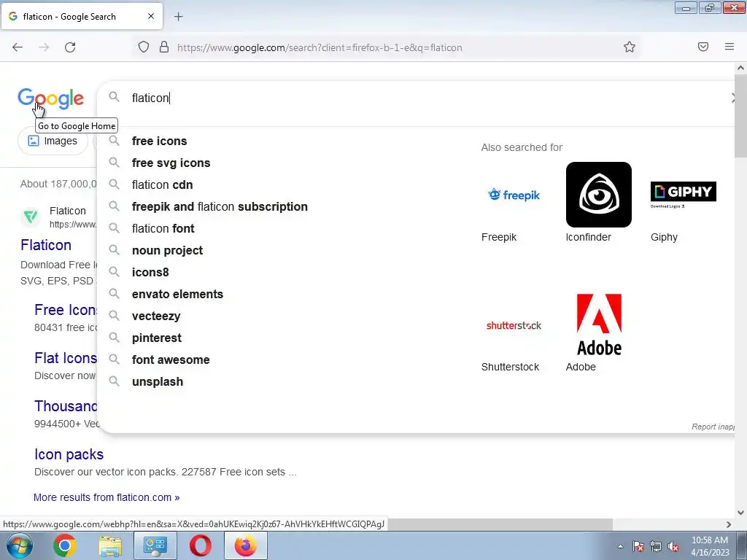Screen dimensions: 747x560
Task: Click the Action Center flag tray icon
Action: (x=638, y=546)
